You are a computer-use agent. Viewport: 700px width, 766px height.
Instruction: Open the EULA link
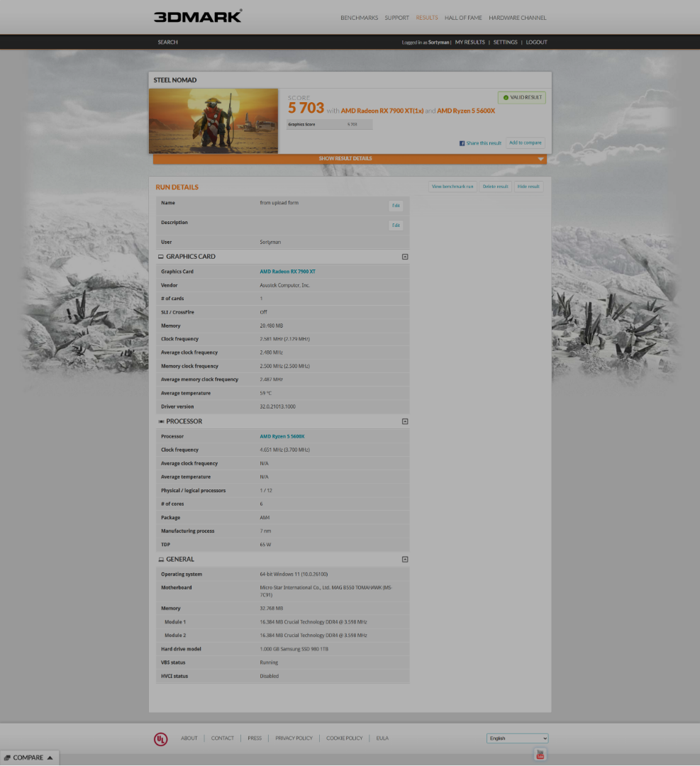(382, 738)
